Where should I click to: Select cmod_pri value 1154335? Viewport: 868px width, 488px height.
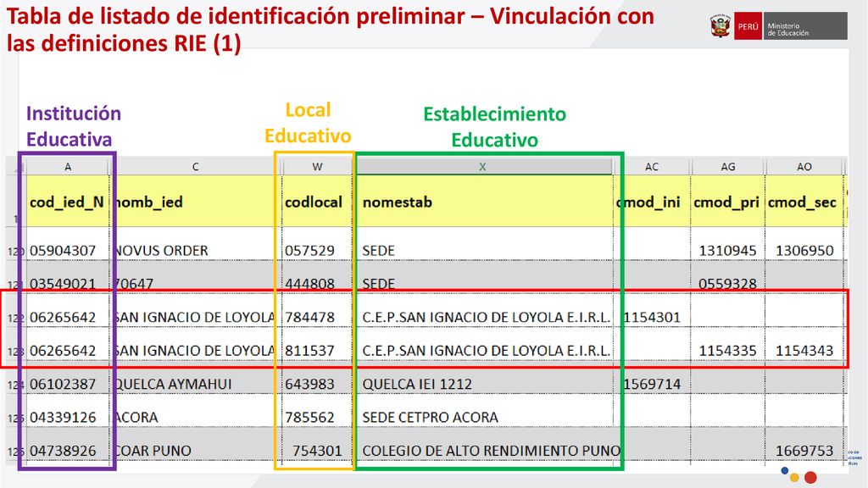pos(727,344)
